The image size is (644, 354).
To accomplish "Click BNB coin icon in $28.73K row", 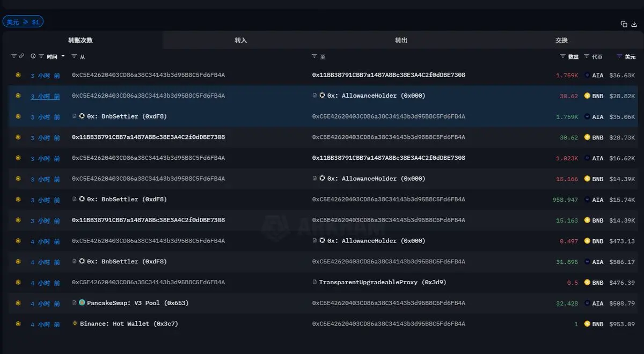I will (x=587, y=137).
